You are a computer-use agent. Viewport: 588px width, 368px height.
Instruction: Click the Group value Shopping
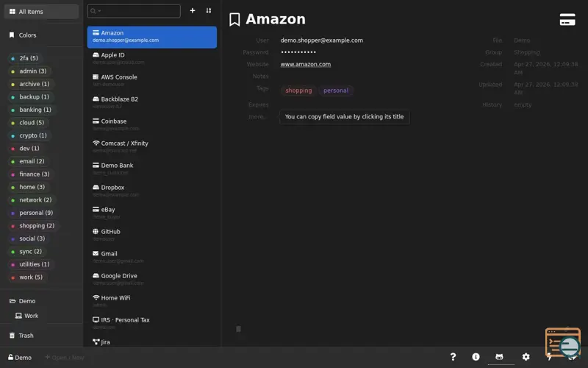pyautogui.click(x=527, y=52)
